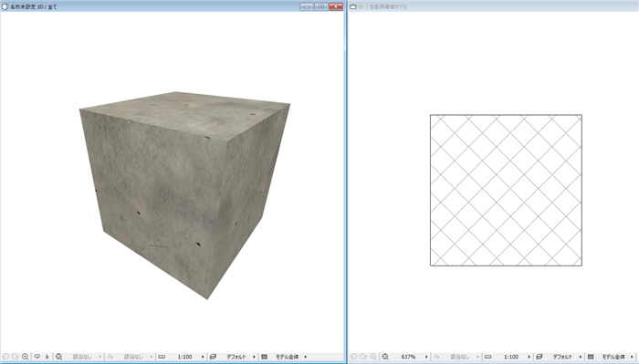Click the icon before モデル全体 in 3D window
This screenshot has width=639, height=364.
click(x=264, y=357)
